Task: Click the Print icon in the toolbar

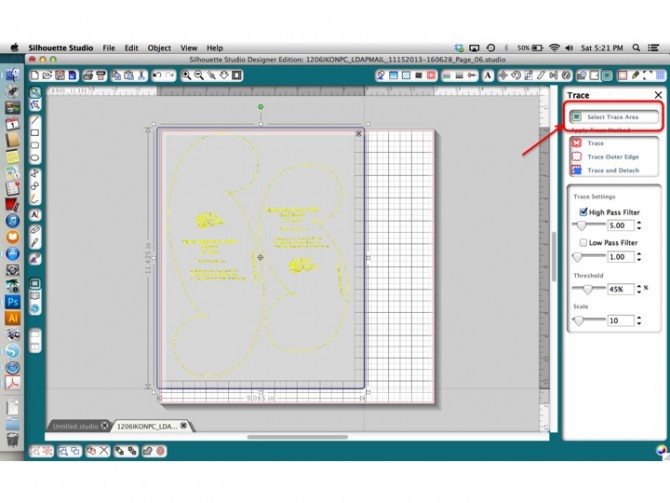Action: pyautogui.click(x=88, y=76)
